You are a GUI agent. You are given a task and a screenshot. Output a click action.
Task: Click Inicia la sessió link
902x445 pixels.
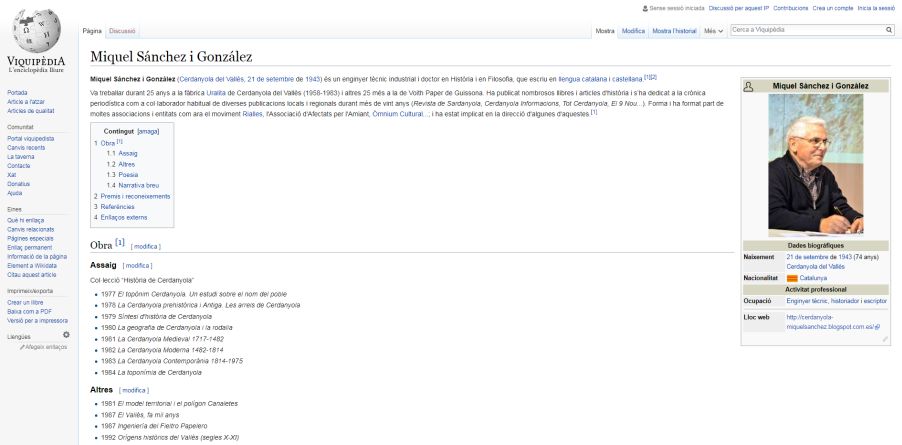click(x=876, y=9)
